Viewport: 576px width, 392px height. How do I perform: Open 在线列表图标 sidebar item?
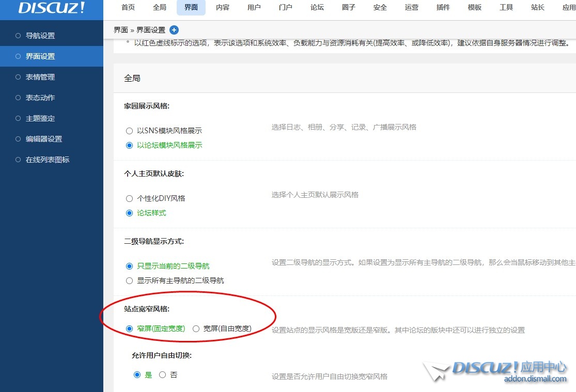[48, 160]
